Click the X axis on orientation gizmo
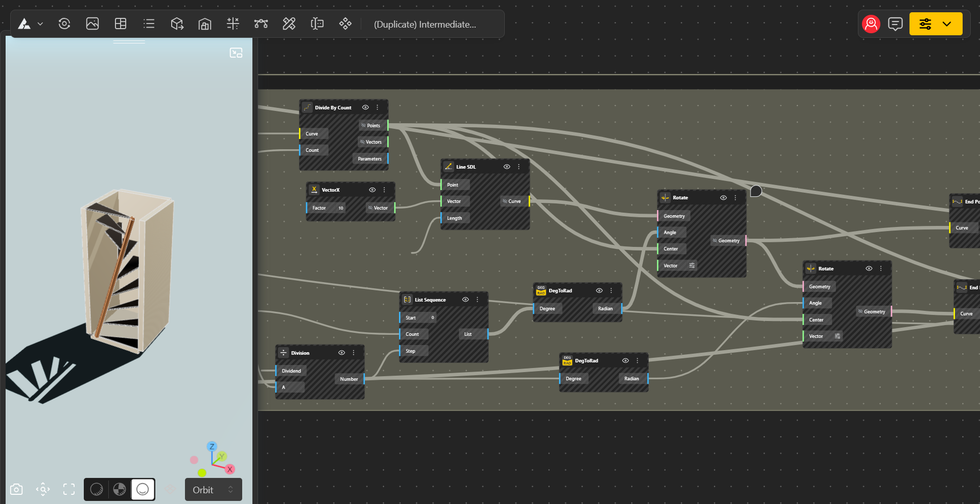Screen dimensions: 980x504 click(230, 469)
